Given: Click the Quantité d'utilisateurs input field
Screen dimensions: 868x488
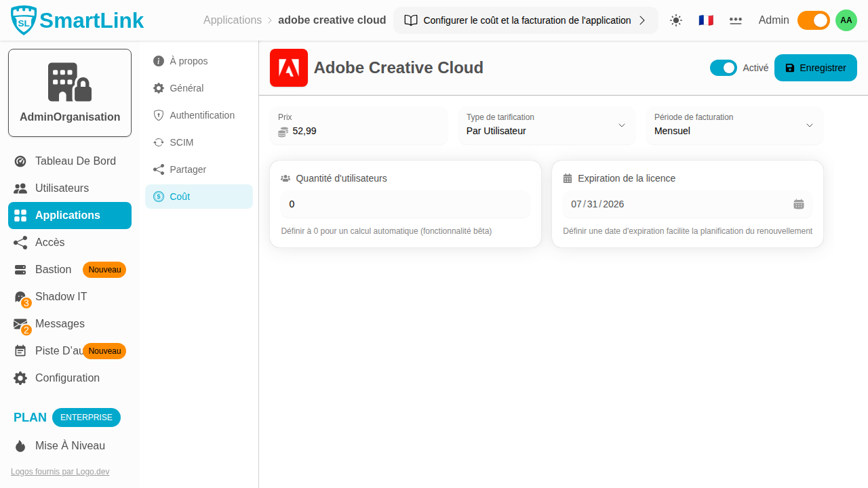Looking at the screenshot, I should click(x=405, y=204).
